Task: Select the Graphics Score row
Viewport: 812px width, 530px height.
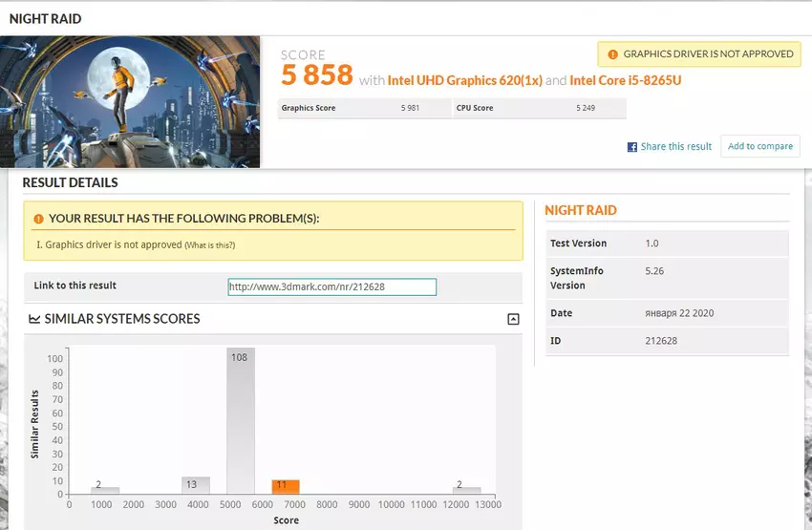Action: coord(364,108)
